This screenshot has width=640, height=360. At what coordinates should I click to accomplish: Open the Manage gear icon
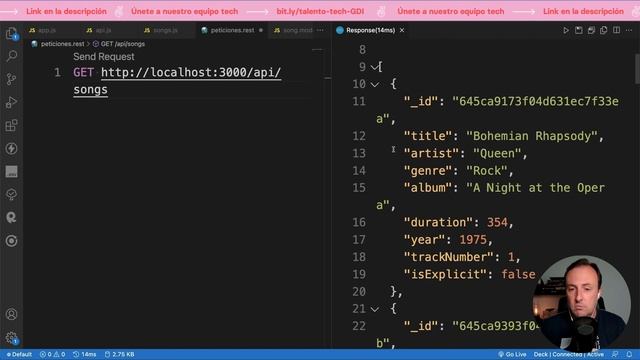[x=11, y=338]
